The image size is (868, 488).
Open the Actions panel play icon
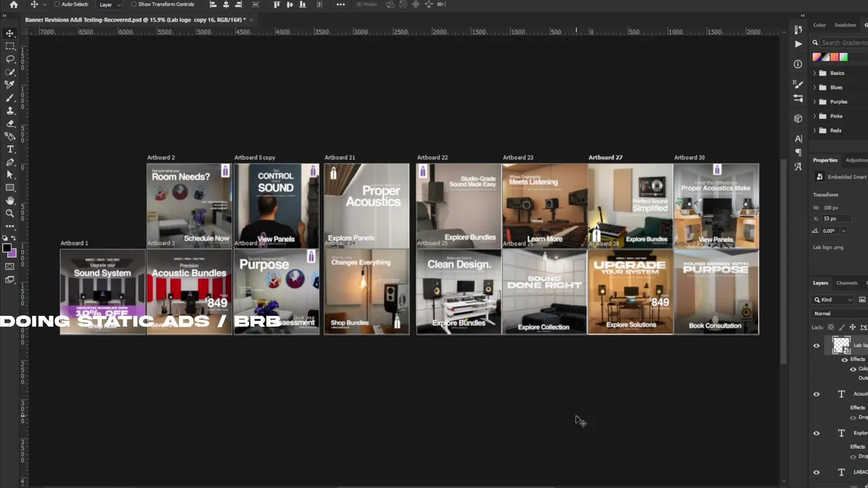click(x=798, y=44)
